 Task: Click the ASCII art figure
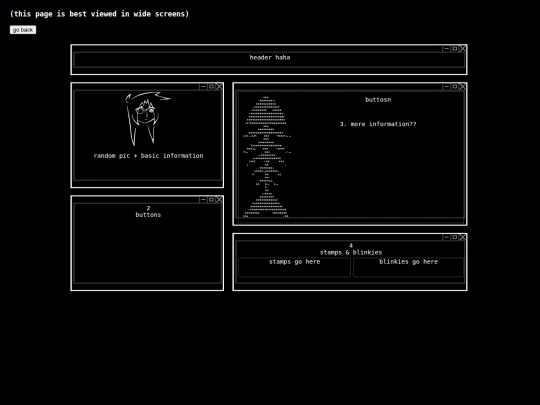coord(267,157)
